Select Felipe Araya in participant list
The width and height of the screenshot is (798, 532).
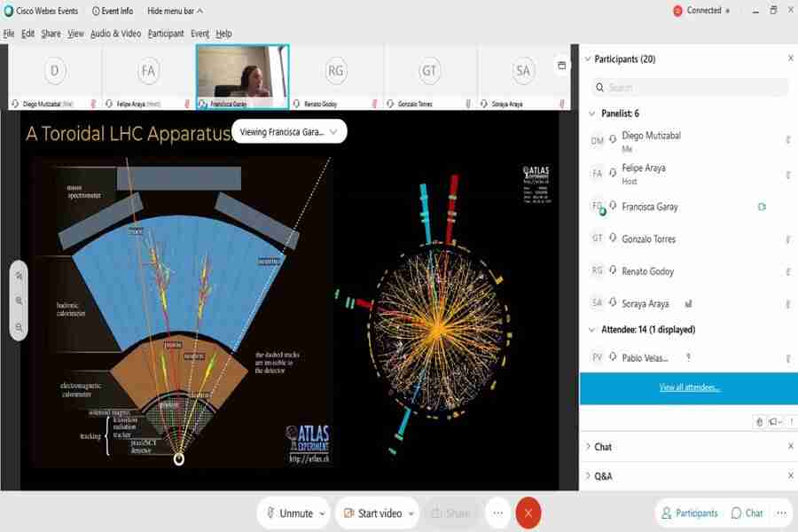click(689, 174)
